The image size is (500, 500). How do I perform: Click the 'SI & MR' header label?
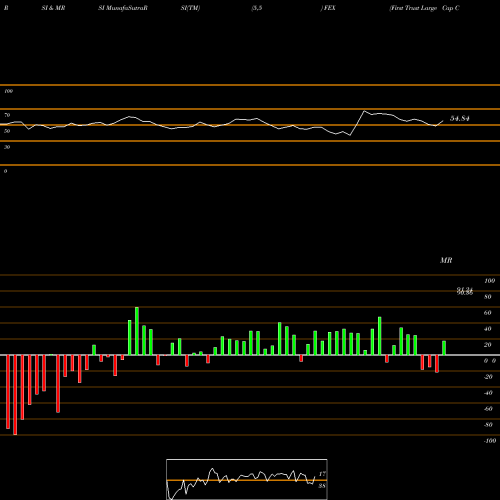(x=53, y=8)
